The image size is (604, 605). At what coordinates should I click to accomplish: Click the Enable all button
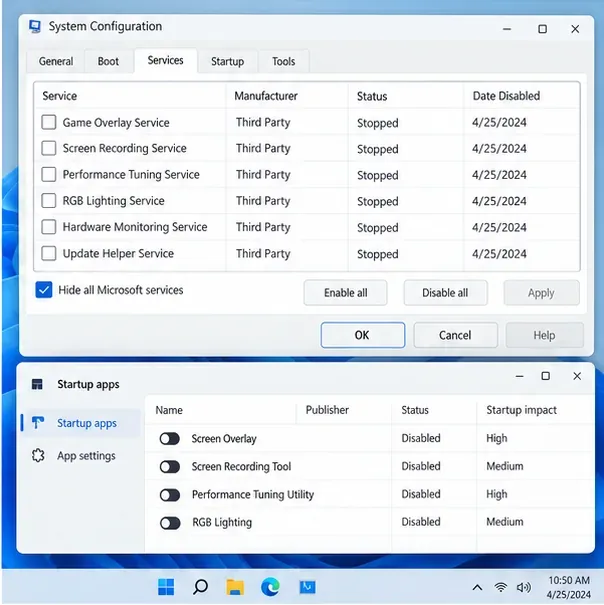point(345,293)
